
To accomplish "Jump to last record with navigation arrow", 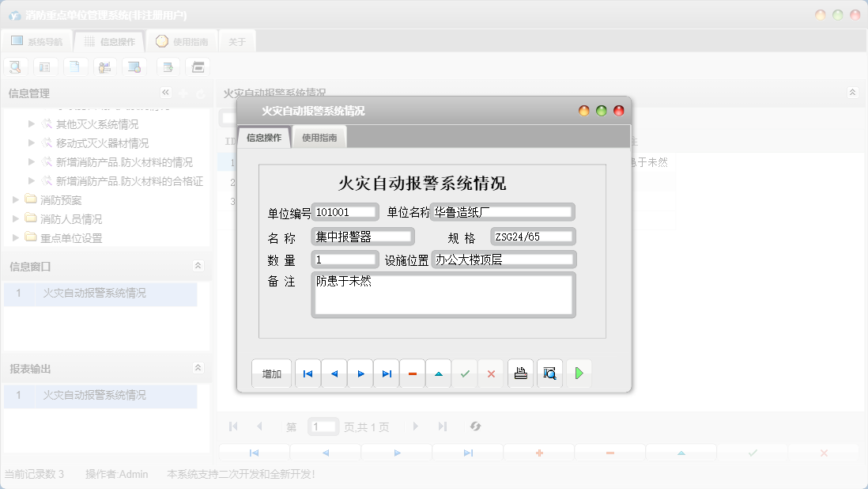I will click(387, 373).
